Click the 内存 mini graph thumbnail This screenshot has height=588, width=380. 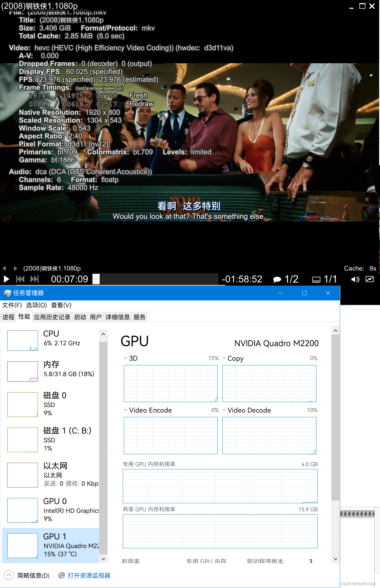point(22,371)
